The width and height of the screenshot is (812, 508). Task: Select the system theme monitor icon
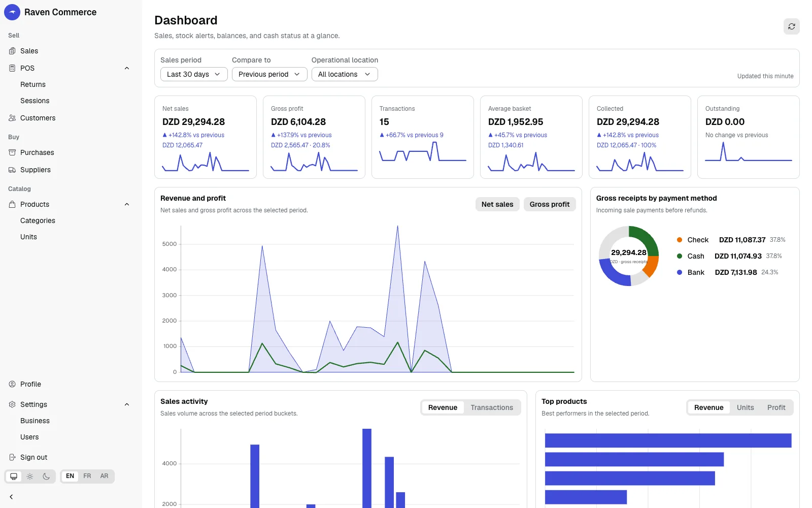point(14,477)
